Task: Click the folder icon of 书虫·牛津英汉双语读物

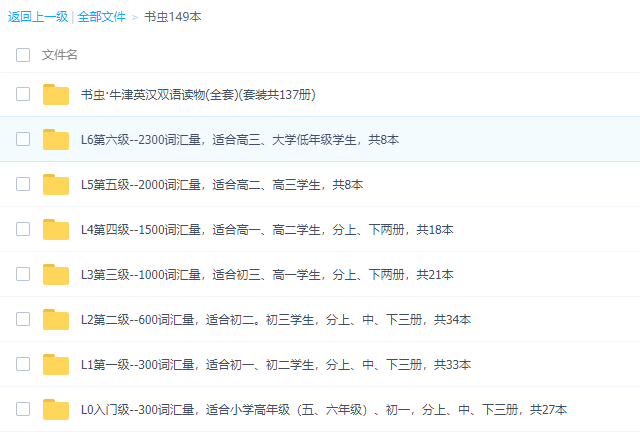Action: point(56,94)
